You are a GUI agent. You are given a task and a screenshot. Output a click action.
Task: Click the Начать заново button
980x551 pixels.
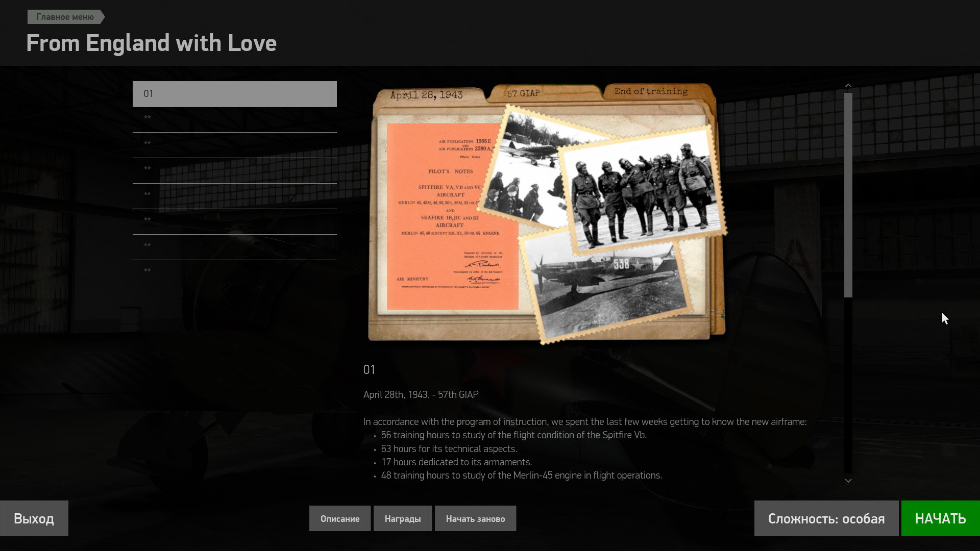pyautogui.click(x=475, y=518)
